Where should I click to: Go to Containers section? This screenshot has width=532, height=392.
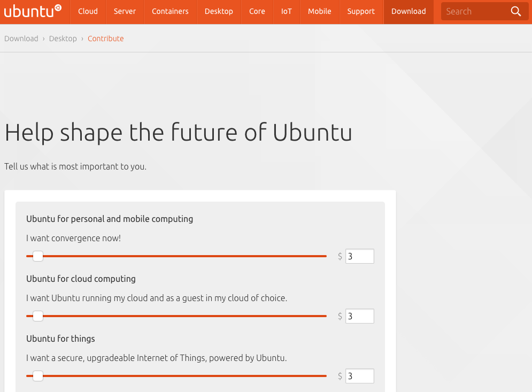pyautogui.click(x=170, y=11)
